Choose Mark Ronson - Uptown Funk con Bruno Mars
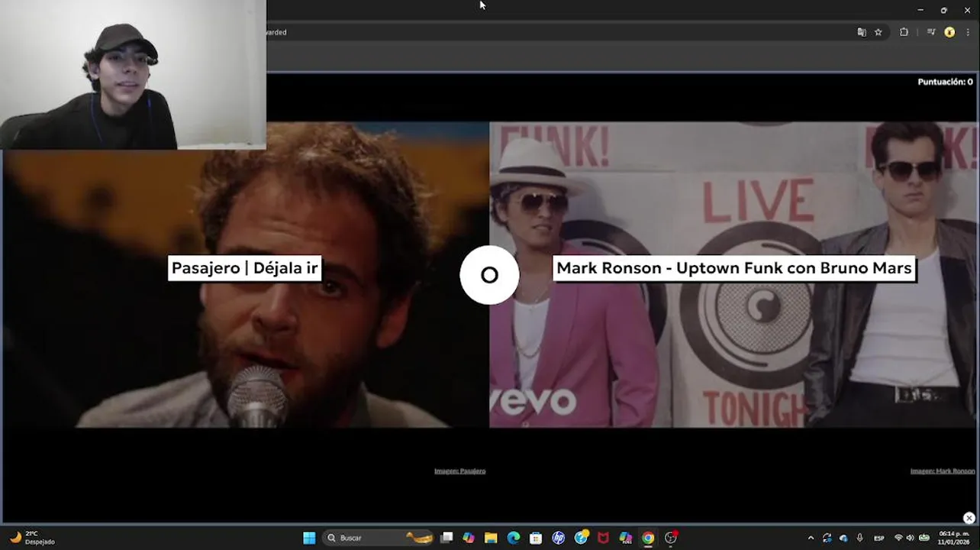 pos(733,268)
